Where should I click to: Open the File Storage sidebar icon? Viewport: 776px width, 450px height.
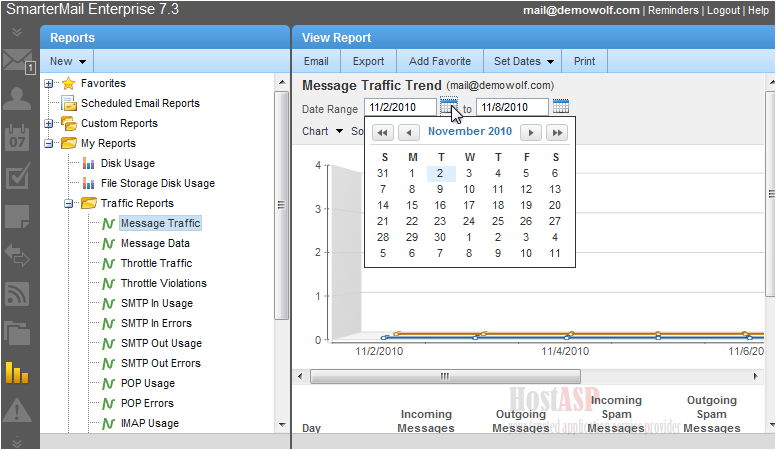(x=17, y=333)
